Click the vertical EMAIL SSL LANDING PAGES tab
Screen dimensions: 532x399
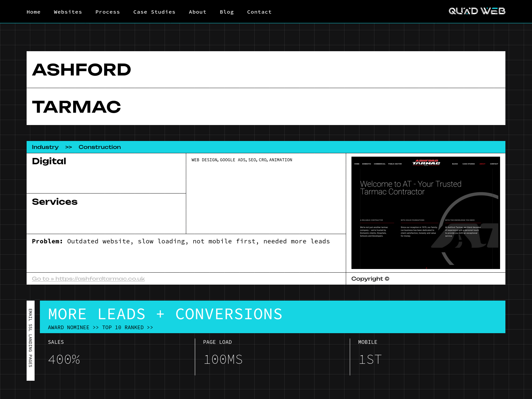tap(31, 340)
